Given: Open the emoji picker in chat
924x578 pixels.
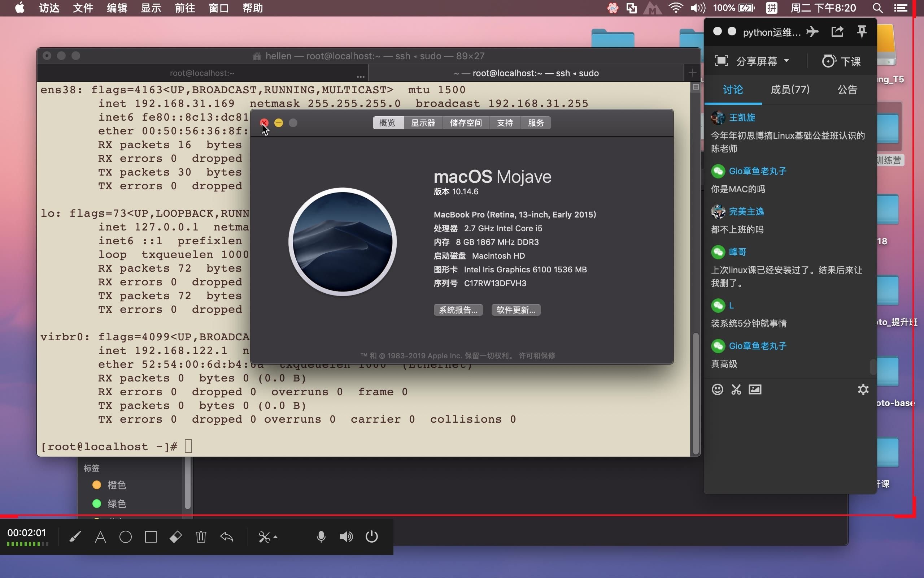Looking at the screenshot, I should (718, 389).
